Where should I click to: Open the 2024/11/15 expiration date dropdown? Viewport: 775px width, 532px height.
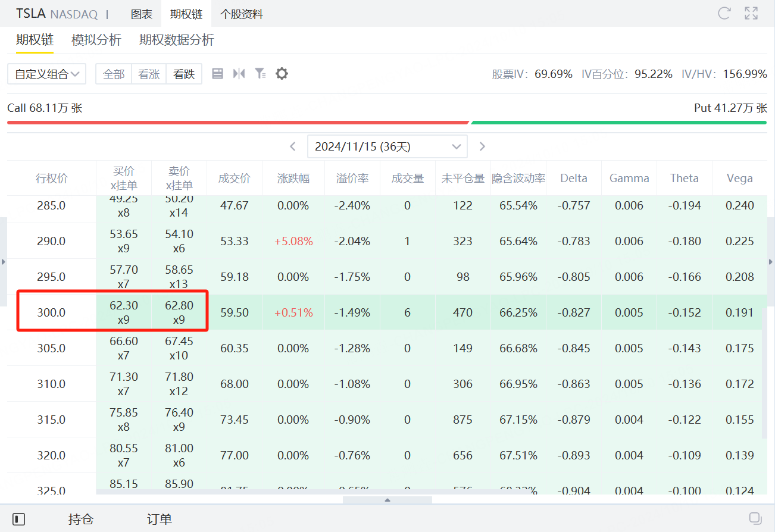(x=387, y=146)
